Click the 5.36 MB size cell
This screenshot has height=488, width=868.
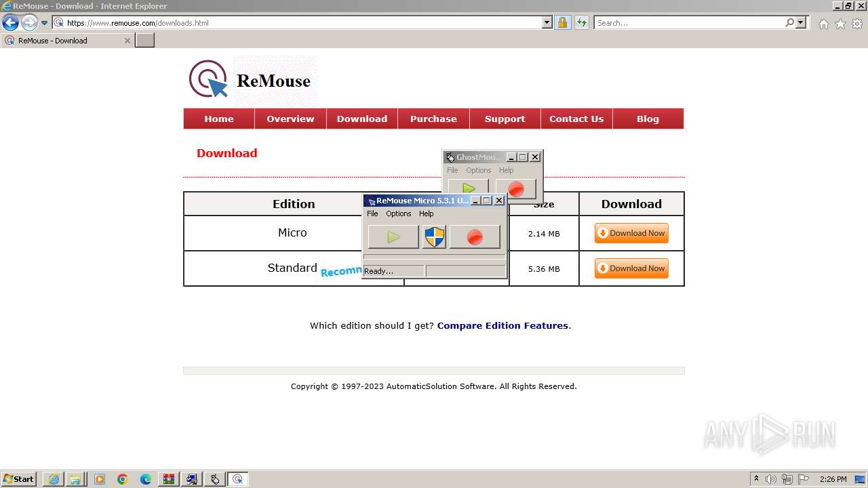pyautogui.click(x=544, y=269)
